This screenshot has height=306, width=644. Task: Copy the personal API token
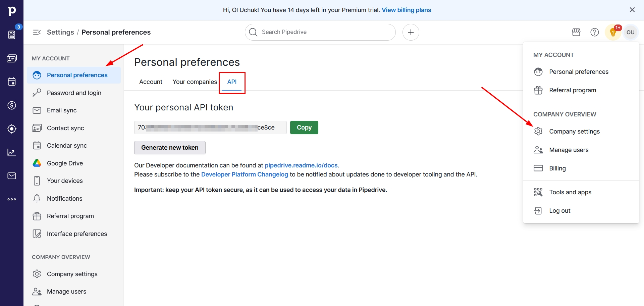[304, 127]
